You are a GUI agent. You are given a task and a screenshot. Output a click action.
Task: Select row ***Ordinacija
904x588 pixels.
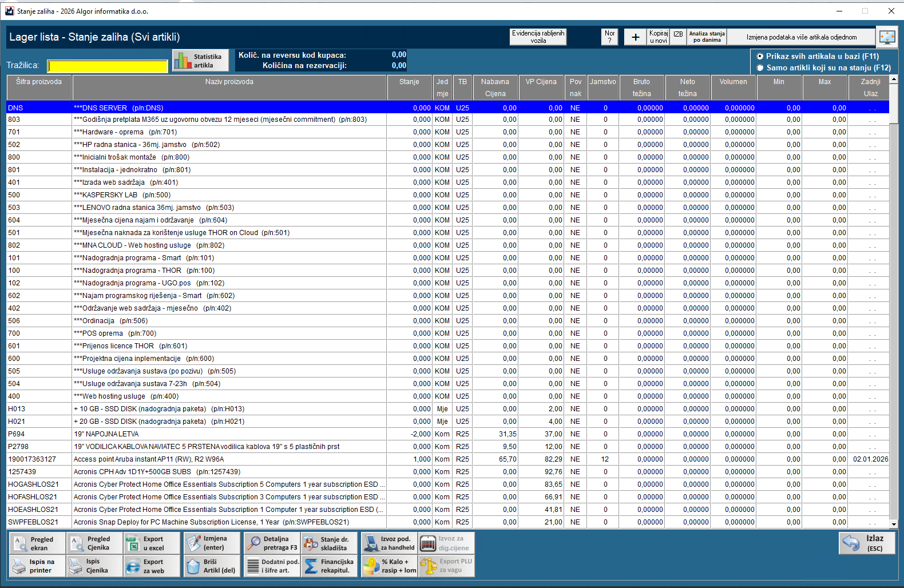click(x=447, y=321)
